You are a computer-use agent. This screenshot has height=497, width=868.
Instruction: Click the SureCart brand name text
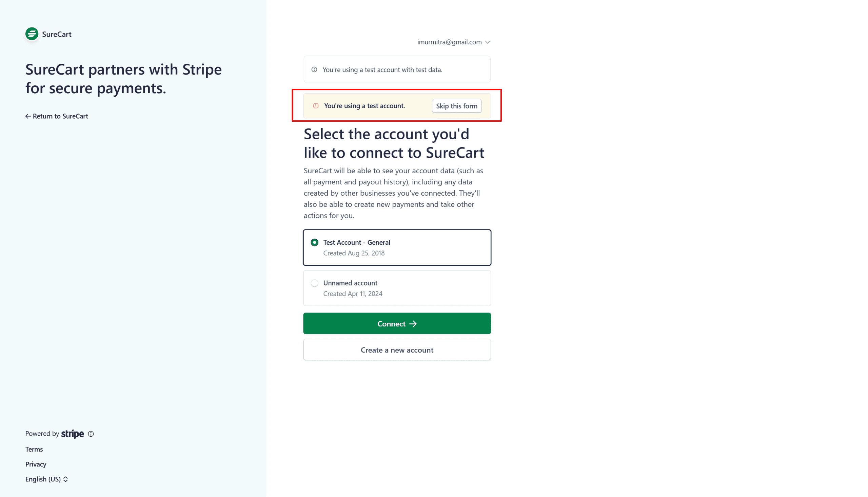click(x=57, y=34)
